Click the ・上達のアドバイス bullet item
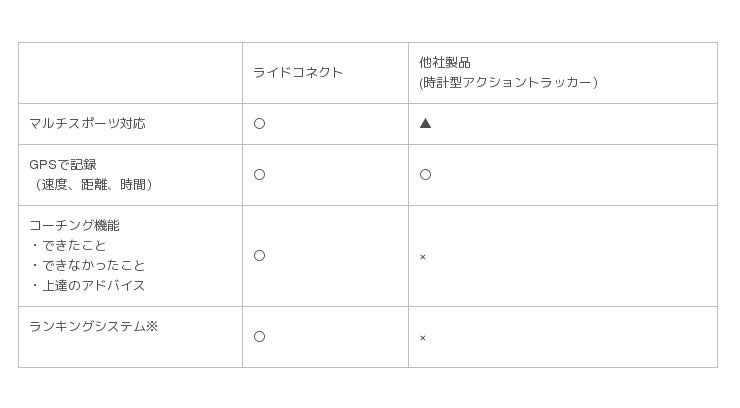 point(87,286)
